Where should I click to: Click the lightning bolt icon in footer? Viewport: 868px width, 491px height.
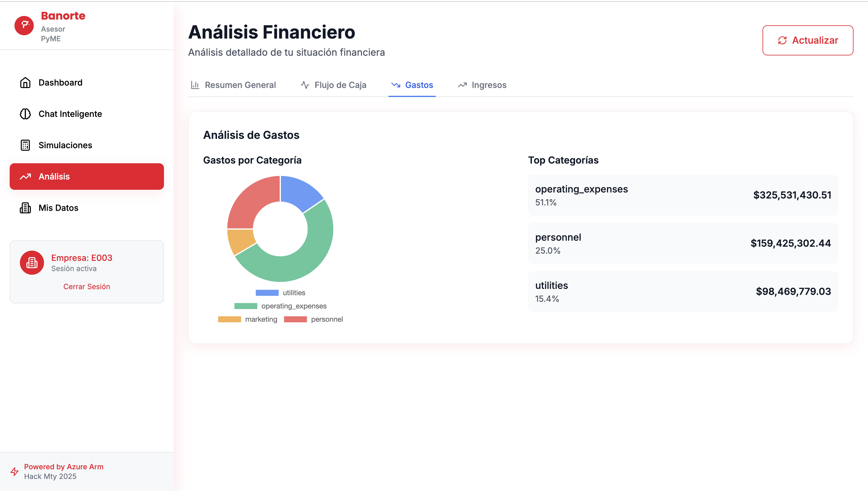point(14,471)
